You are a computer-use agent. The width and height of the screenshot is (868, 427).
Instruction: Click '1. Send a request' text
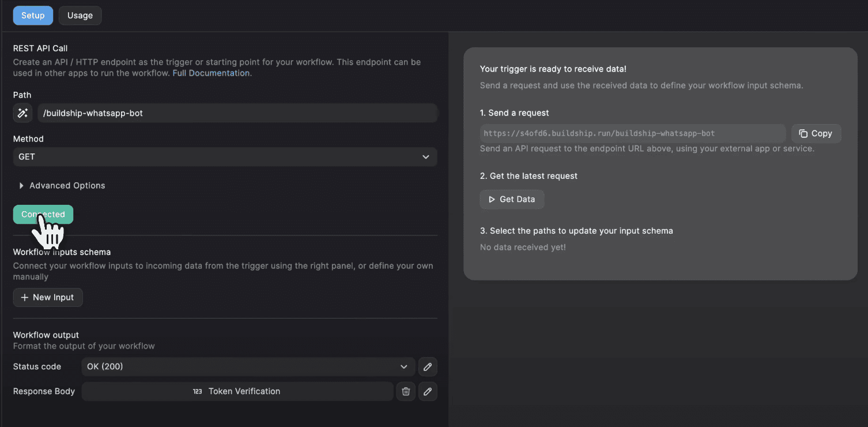click(515, 113)
